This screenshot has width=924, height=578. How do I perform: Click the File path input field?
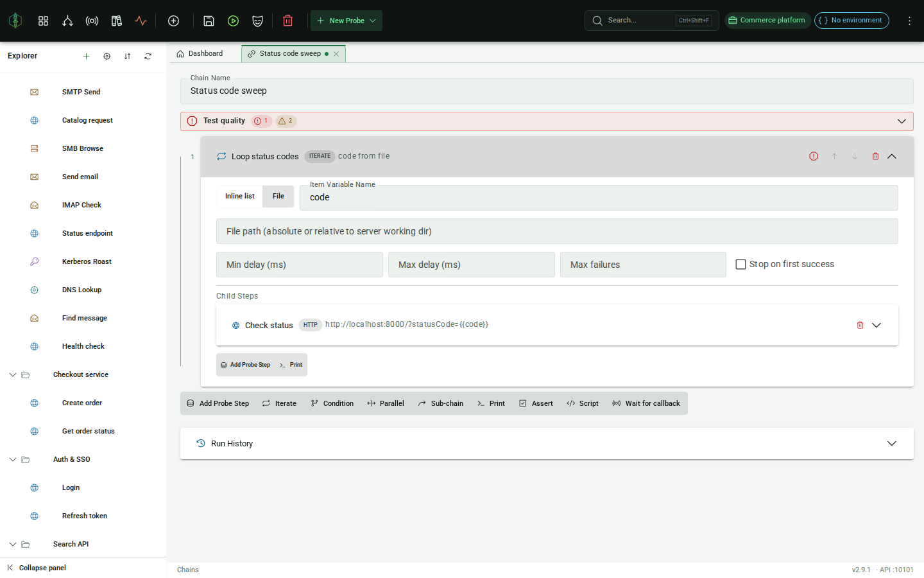point(557,231)
